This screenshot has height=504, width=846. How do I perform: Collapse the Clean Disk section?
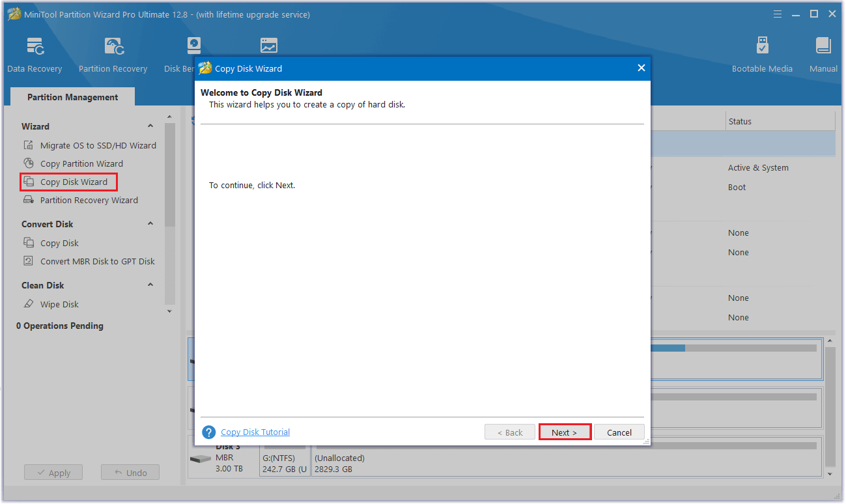point(150,285)
